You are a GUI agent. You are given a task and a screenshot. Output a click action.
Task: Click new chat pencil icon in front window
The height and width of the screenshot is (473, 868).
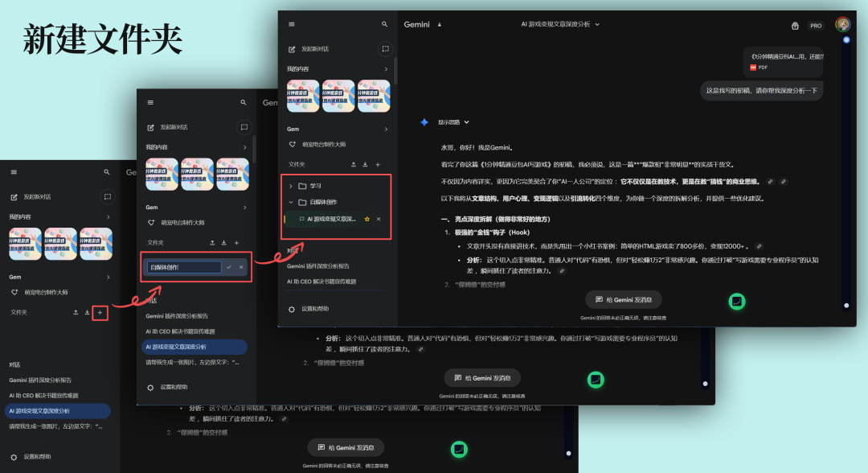pyautogui.click(x=292, y=49)
